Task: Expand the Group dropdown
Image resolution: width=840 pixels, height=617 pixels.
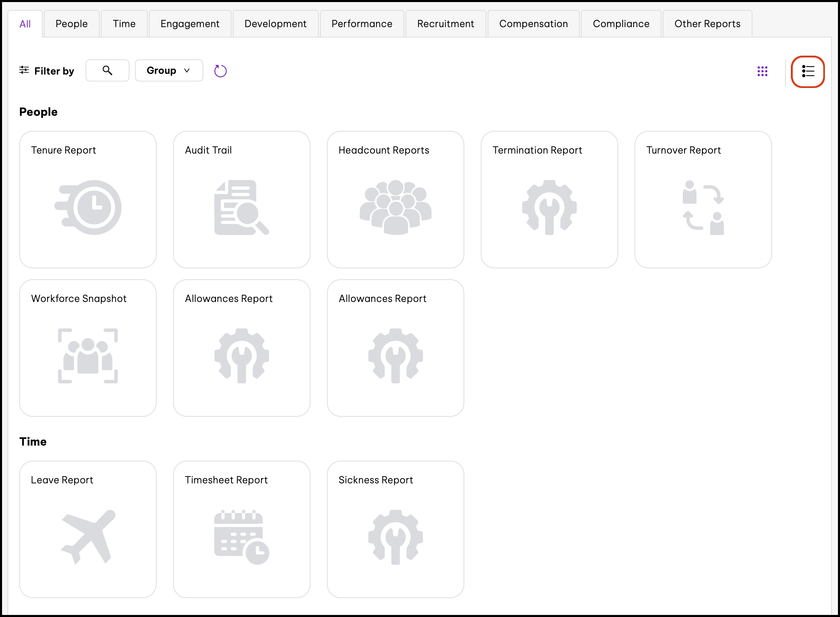Action: tap(169, 70)
